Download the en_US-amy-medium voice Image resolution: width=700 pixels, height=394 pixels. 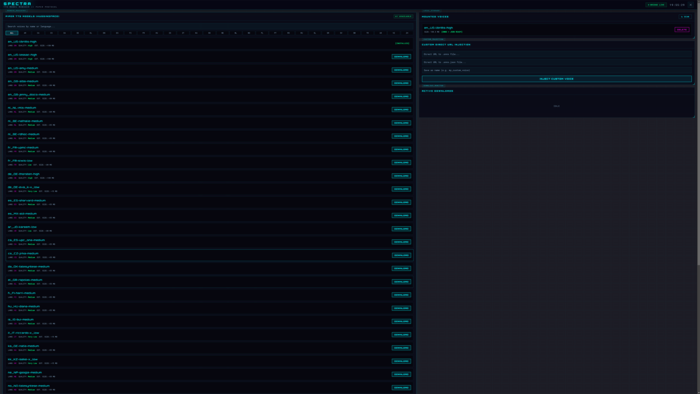(401, 70)
